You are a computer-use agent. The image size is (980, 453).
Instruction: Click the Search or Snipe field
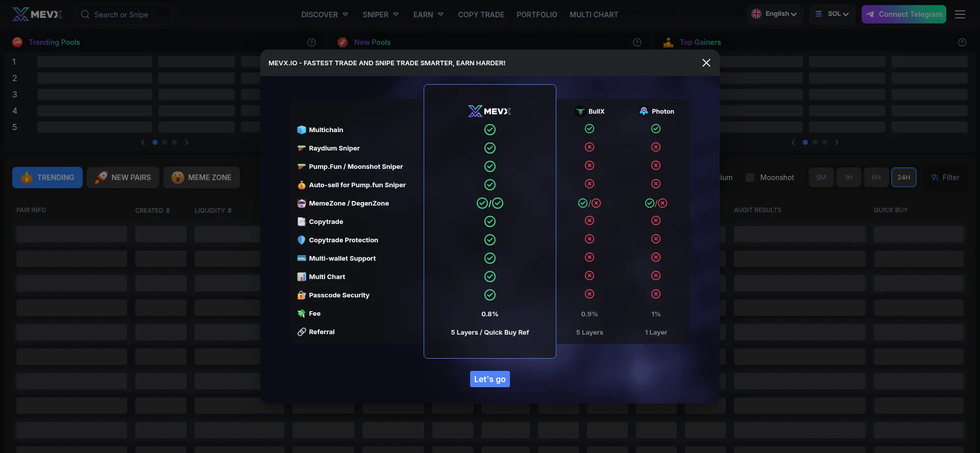(124, 15)
